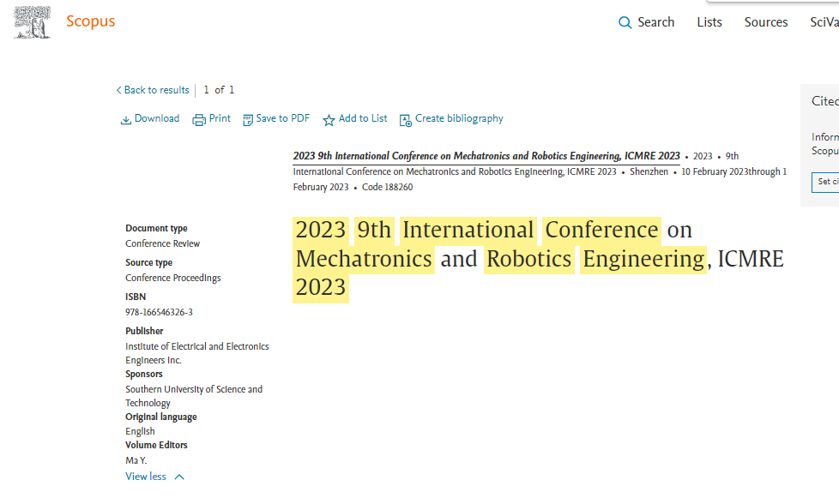Click the View less up chevron
This screenshot has width=839, height=504.
pos(179,477)
